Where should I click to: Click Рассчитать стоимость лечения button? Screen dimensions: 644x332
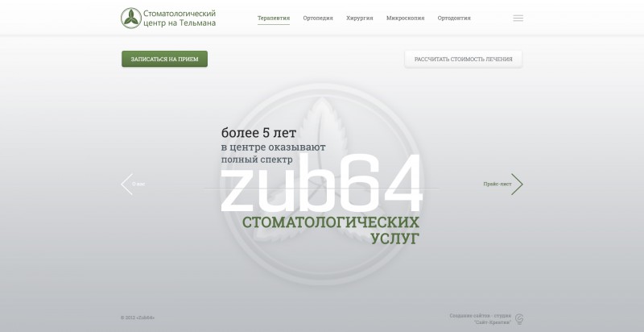coord(464,59)
